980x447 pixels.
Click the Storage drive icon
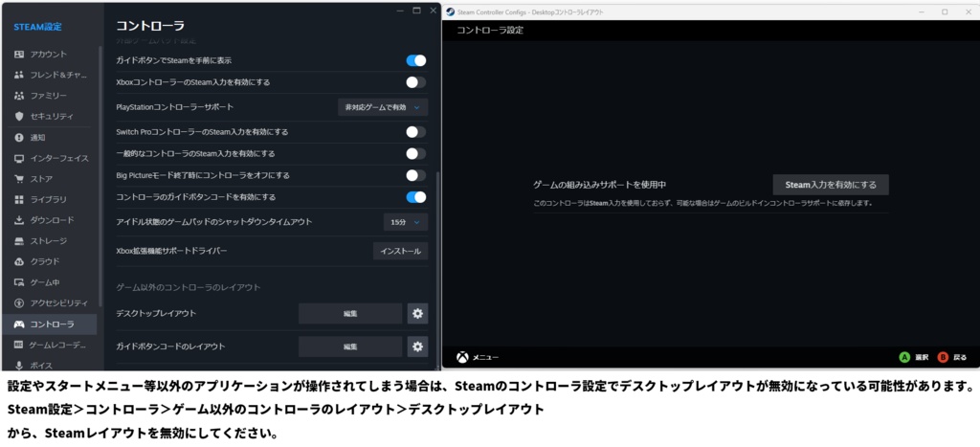19,240
